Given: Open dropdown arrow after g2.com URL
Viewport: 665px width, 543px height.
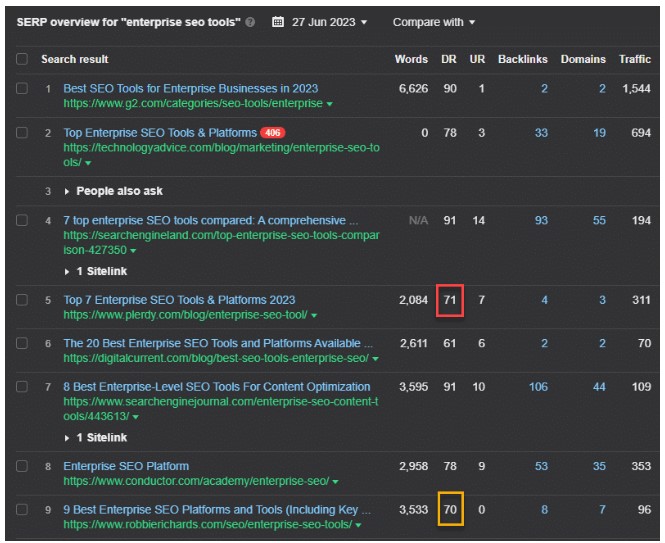Looking at the screenshot, I should coord(330,104).
